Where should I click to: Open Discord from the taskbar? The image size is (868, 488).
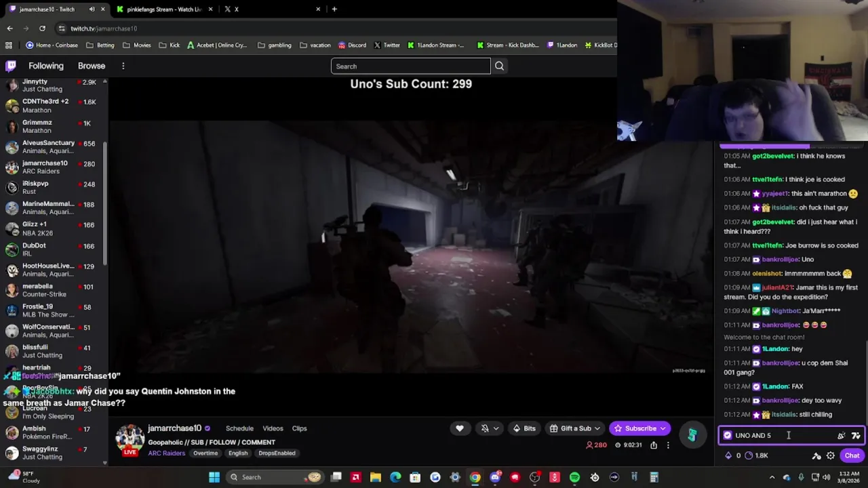click(495, 477)
